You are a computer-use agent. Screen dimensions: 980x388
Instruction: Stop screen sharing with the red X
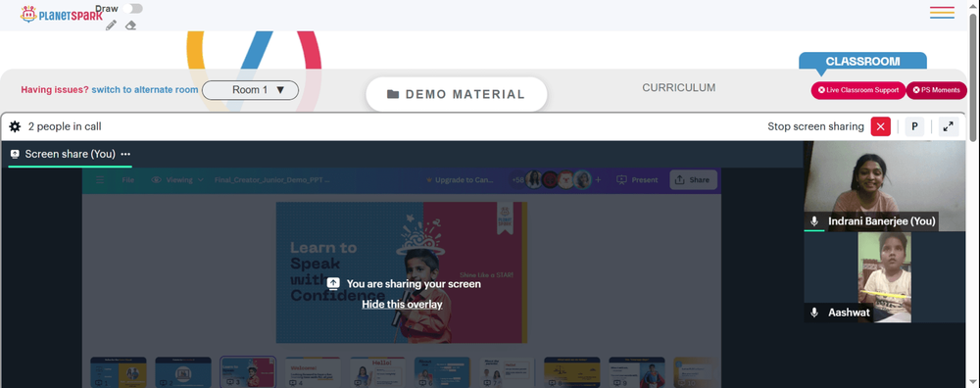(881, 126)
